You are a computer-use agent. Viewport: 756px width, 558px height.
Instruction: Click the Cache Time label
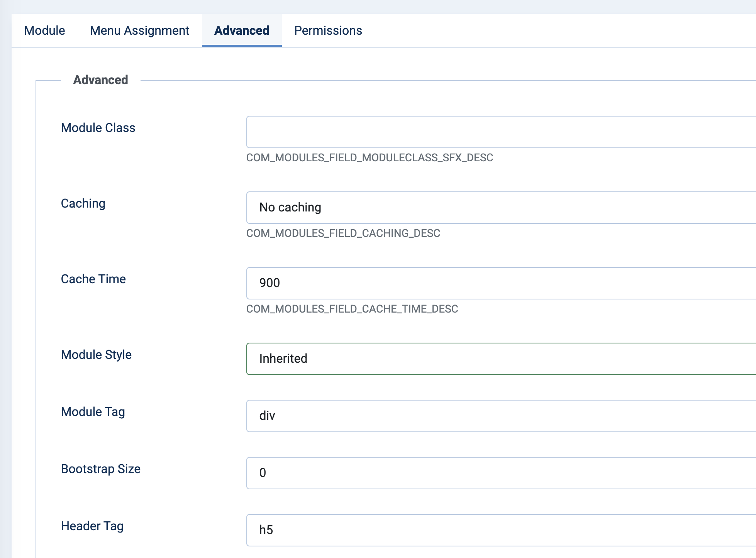point(93,279)
